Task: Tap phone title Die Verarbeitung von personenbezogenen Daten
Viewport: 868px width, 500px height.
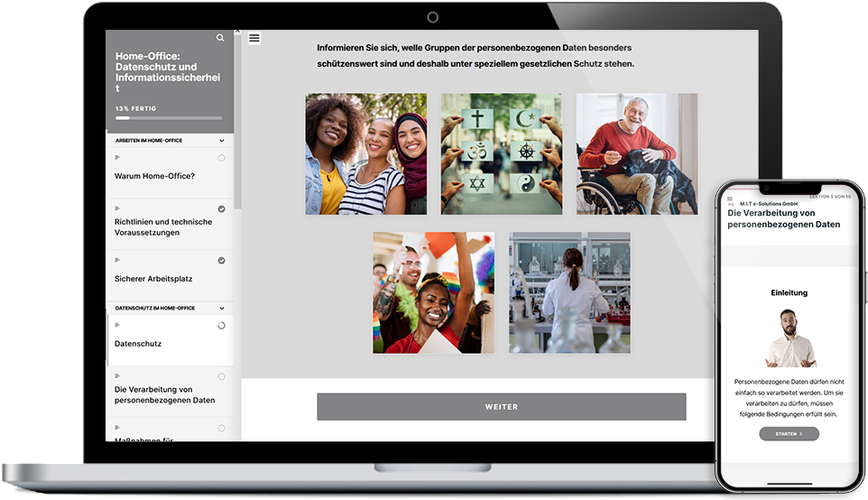Action: tap(783, 218)
